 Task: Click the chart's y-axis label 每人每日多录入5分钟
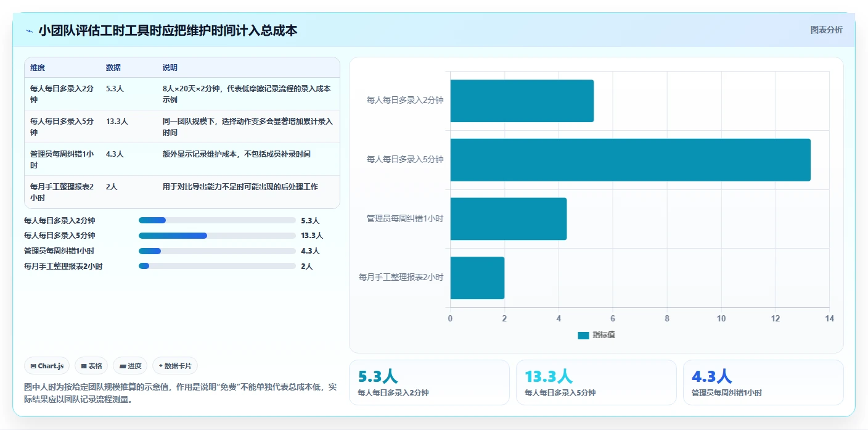tap(405, 160)
